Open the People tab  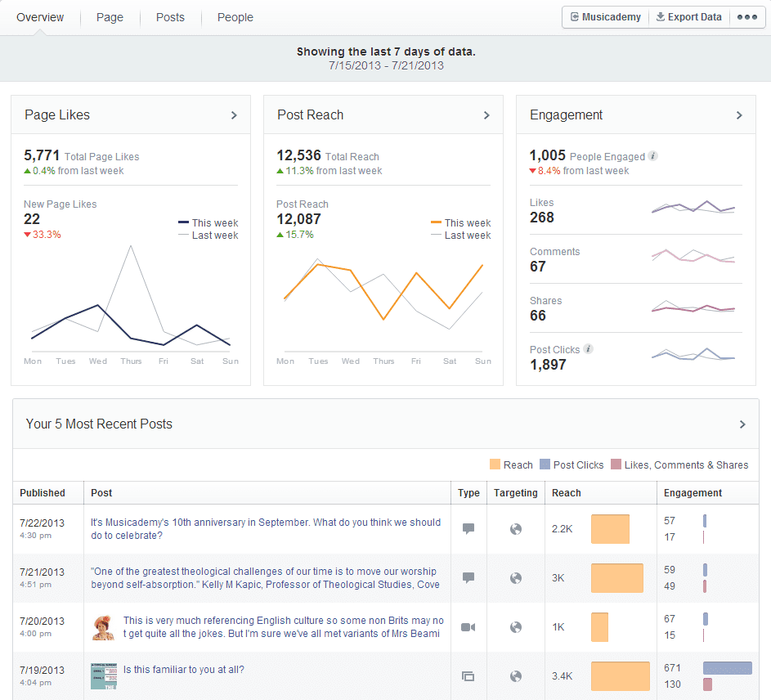[x=235, y=17]
